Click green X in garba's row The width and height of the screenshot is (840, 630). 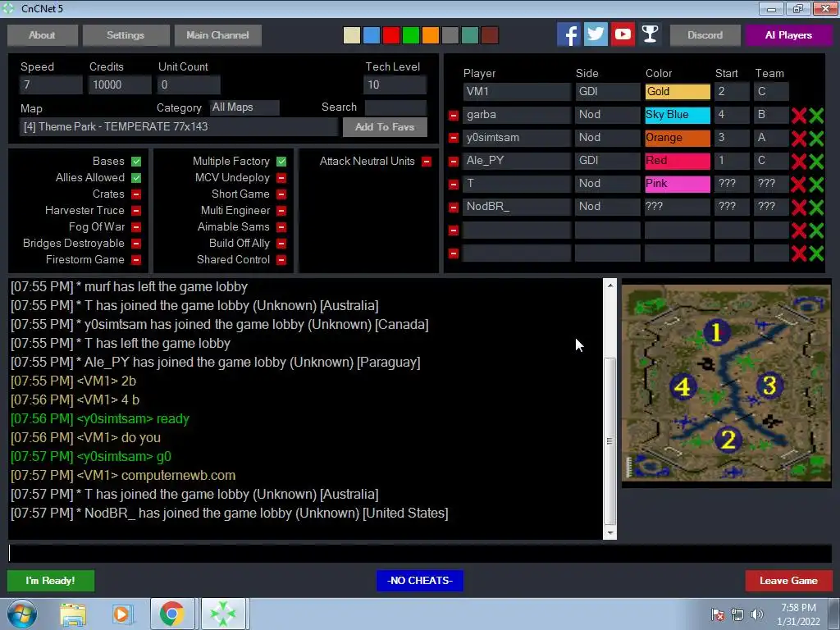tap(816, 115)
